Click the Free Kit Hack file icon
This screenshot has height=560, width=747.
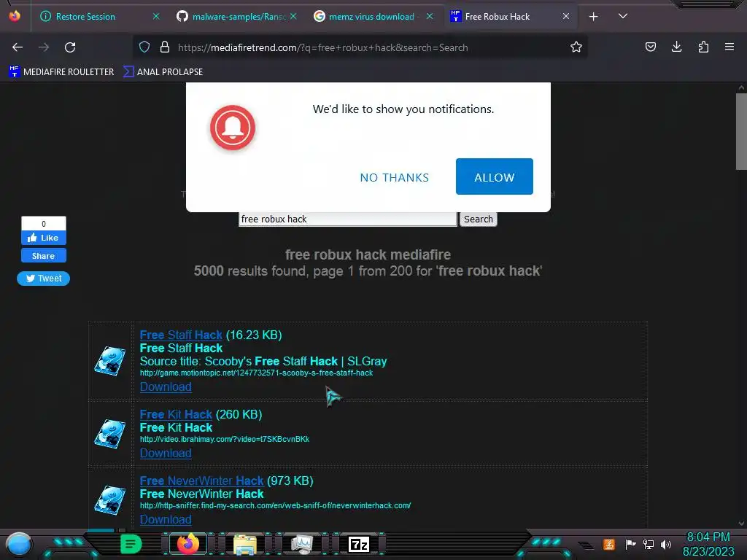110,434
